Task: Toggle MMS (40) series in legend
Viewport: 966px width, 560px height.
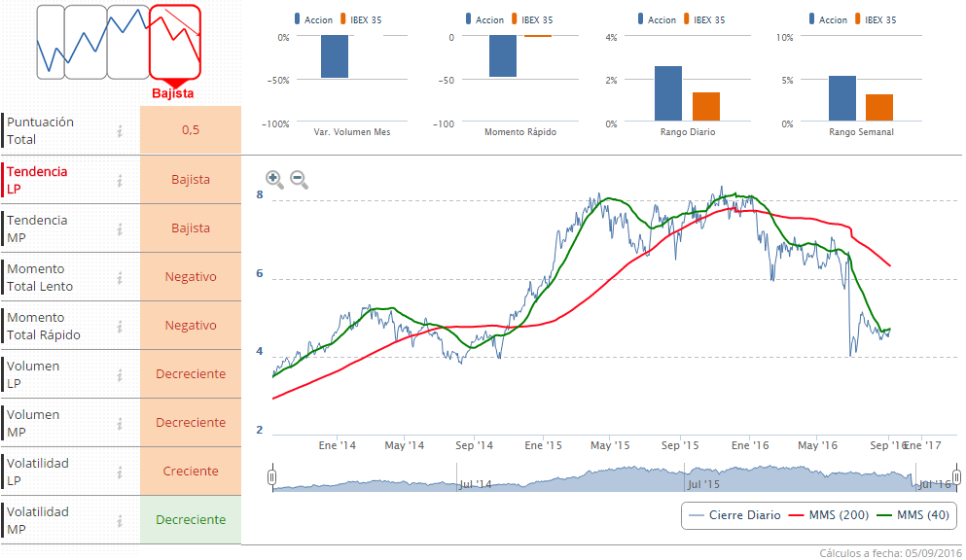Action: [911, 515]
